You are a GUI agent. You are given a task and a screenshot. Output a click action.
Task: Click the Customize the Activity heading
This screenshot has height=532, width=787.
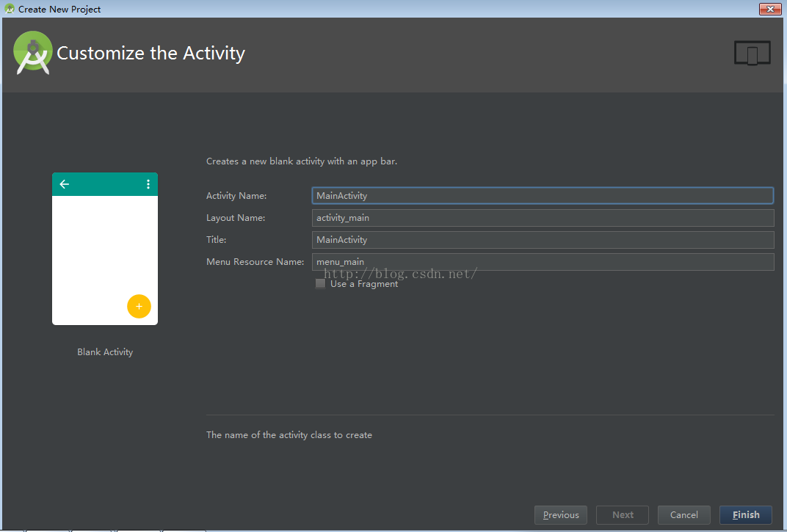point(150,53)
